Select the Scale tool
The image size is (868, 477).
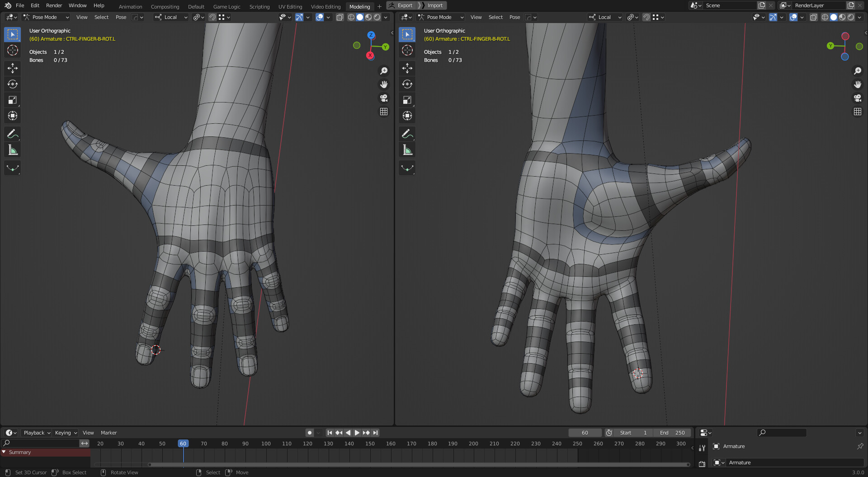pos(12,100)
